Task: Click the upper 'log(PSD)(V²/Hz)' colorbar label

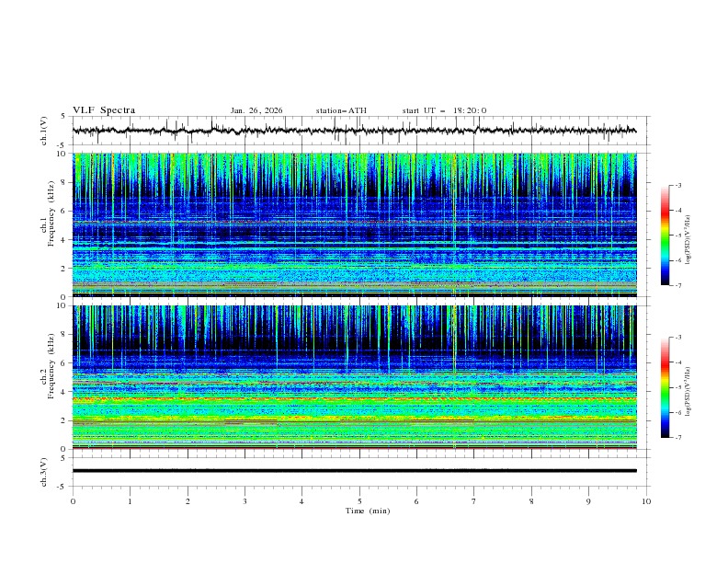Action: pos(688,240)
